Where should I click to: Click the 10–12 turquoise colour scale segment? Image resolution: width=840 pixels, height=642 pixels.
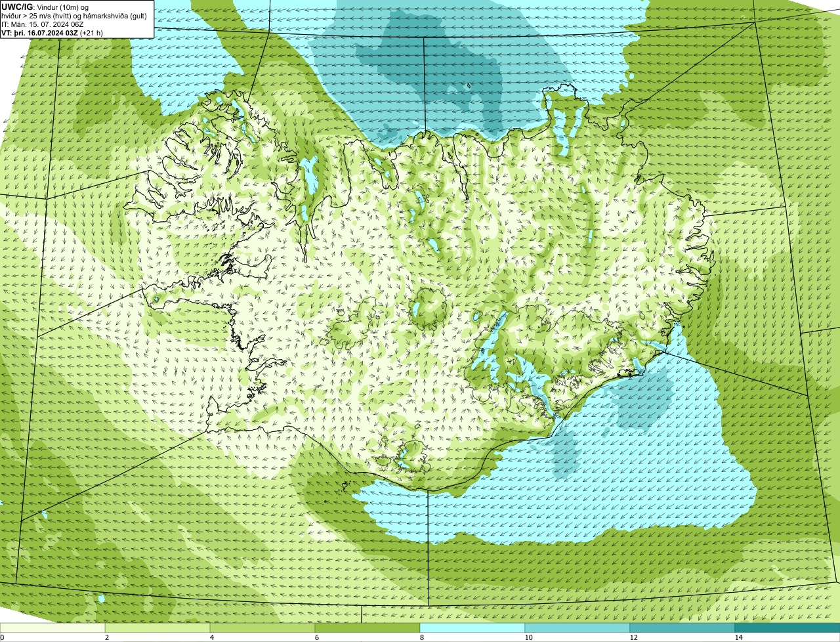577,628
